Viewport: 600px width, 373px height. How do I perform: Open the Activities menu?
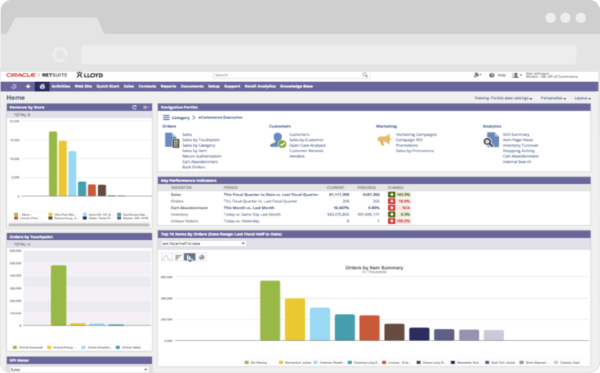tap(61, 86)
